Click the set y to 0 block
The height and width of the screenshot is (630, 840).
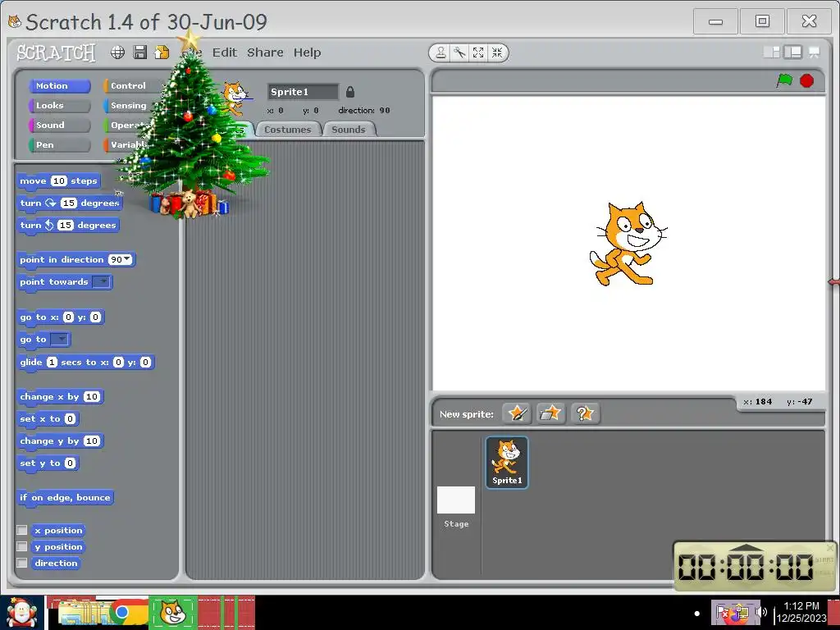(x=48, y=463)
